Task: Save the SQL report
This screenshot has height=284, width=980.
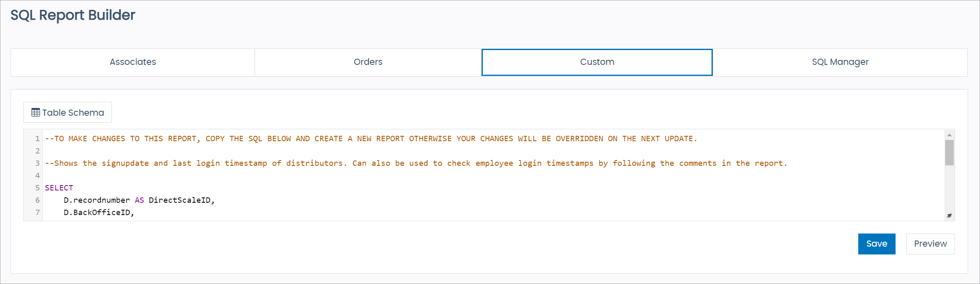Action: click(x=877, y=244)
